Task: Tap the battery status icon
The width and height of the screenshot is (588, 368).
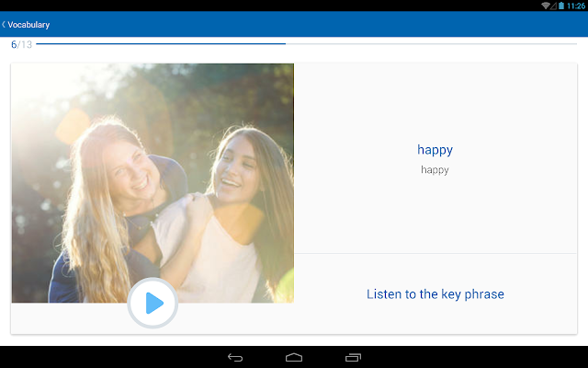Action: pos(561,6)
